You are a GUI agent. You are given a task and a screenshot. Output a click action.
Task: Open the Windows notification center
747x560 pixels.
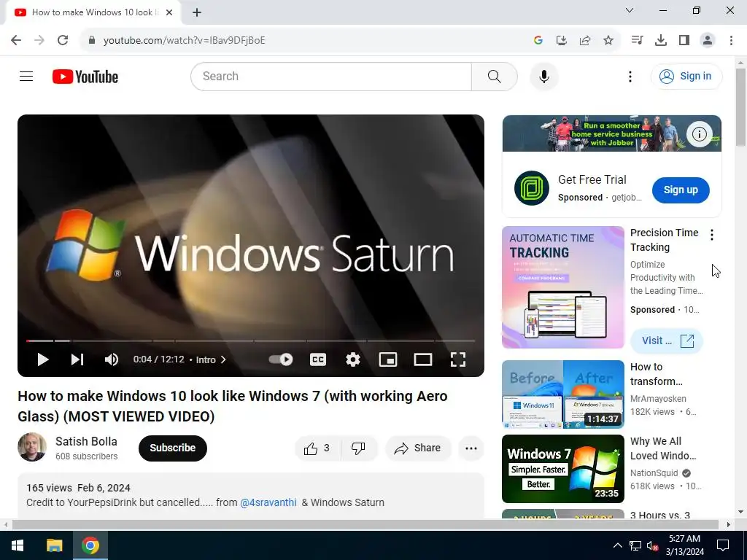pos(723,545)
